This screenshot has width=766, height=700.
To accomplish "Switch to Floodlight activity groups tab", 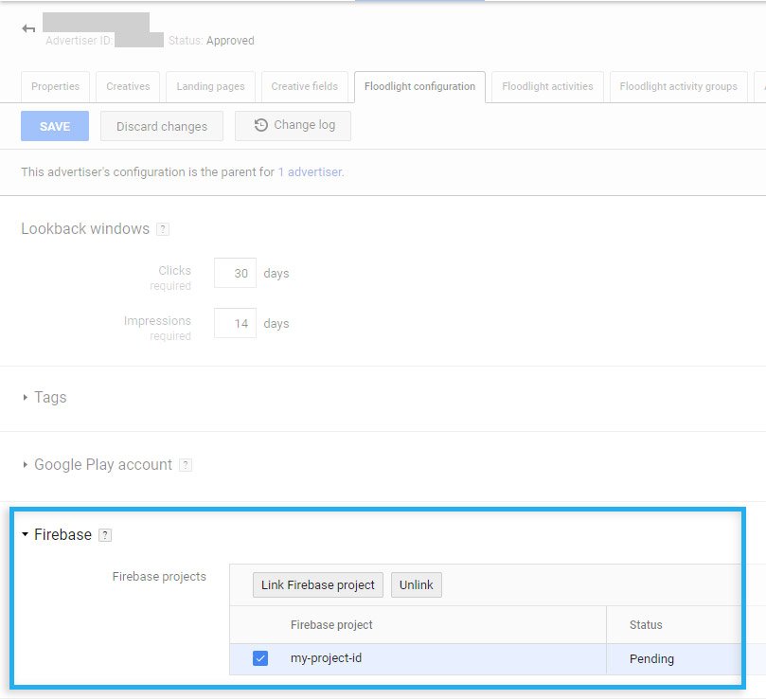I will [x=680, y=86].
